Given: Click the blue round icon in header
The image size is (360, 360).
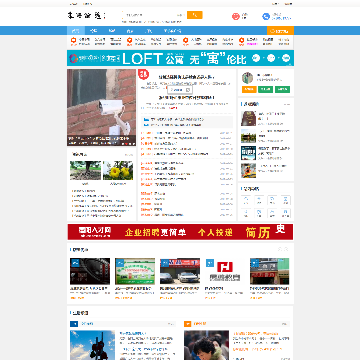Looking at the screenshot, I should click(x=266, y=16).
